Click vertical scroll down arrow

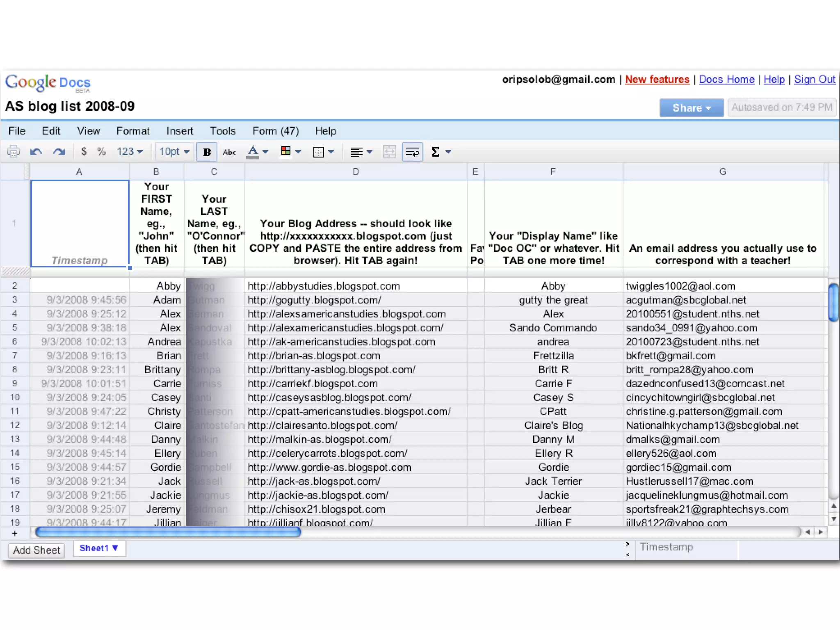[833, 519]
